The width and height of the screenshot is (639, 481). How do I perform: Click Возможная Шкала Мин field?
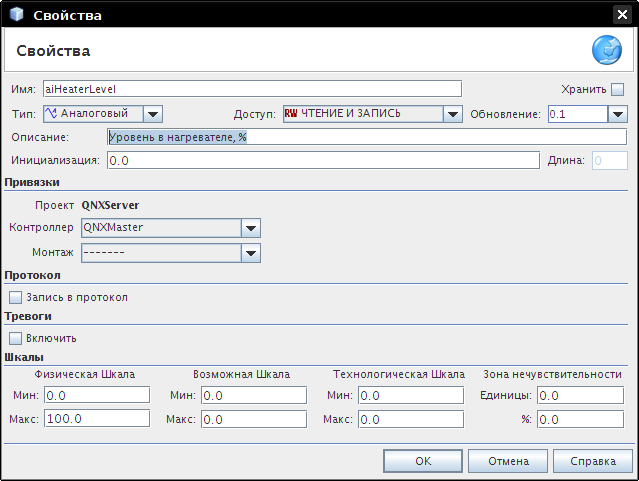pyautogui.click(x=254, y=395)
